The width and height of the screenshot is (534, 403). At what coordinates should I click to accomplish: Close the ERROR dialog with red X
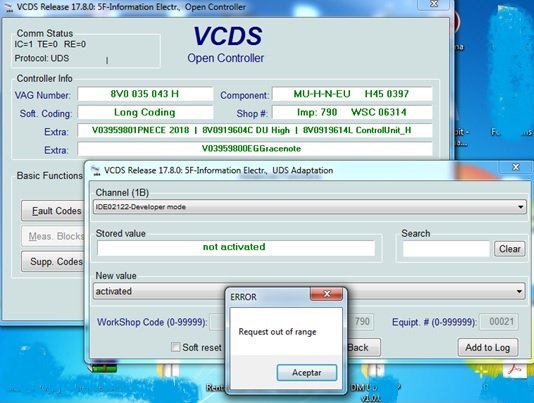pos(327,294)
